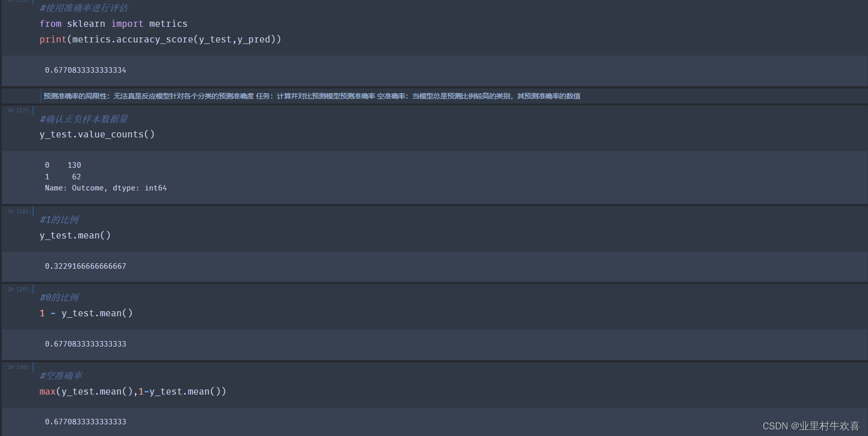Click the 'Name: Outcome, dtype: int64' output line
Image resolution: width=868 pixels, height=436 pixels.
(106, 188)
